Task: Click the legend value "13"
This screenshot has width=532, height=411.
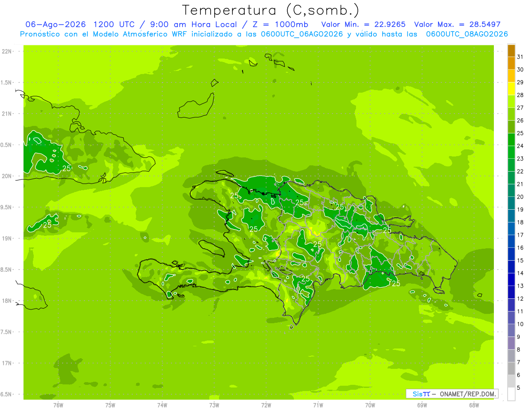Action: pos(520,286)
